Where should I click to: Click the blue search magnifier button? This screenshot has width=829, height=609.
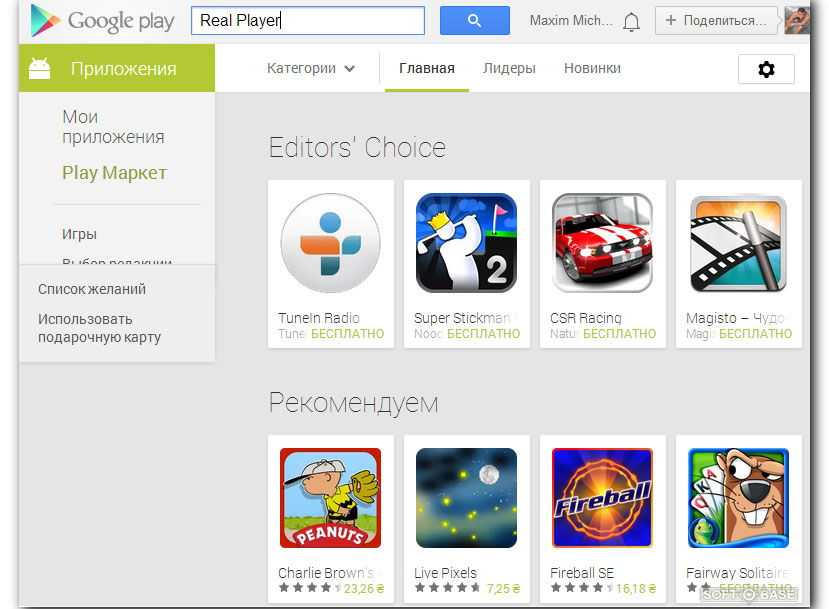tap(474, 21)
